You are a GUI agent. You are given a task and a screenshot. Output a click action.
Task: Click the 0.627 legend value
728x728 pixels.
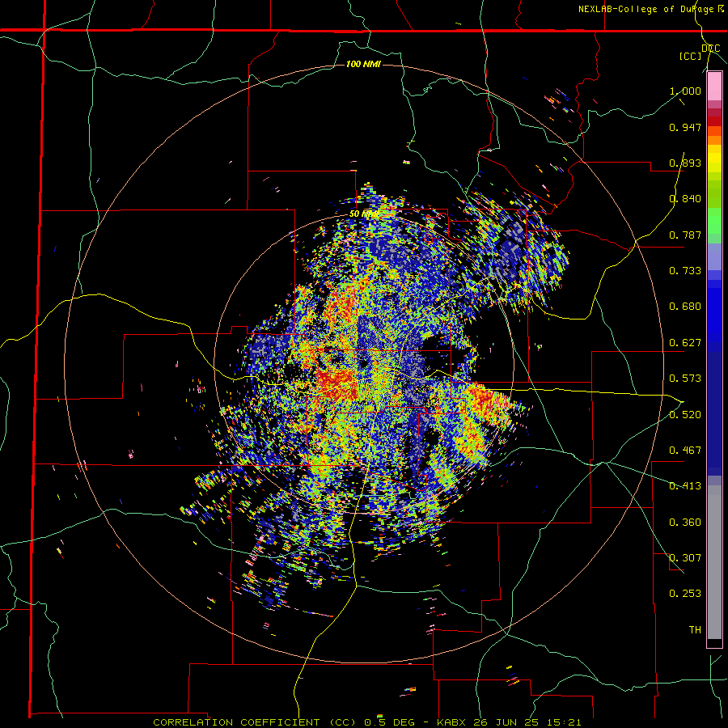pyautogui.click(x=685, y=343)
